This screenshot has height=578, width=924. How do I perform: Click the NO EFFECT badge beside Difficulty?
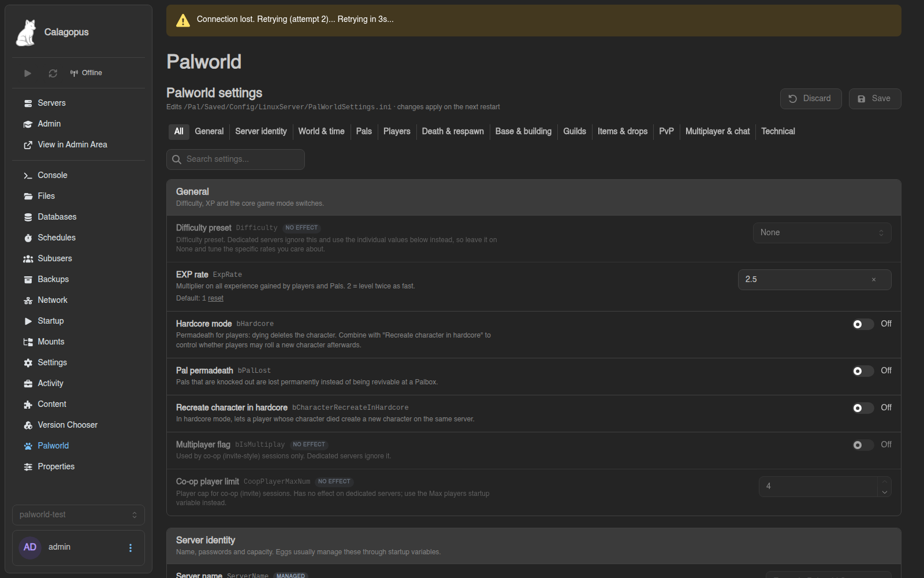301,228
